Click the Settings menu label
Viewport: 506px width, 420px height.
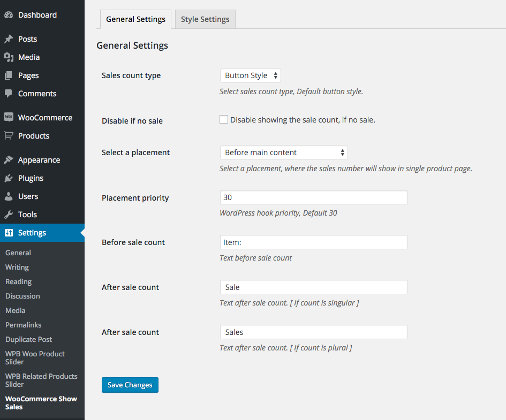[x=32, y=233]
